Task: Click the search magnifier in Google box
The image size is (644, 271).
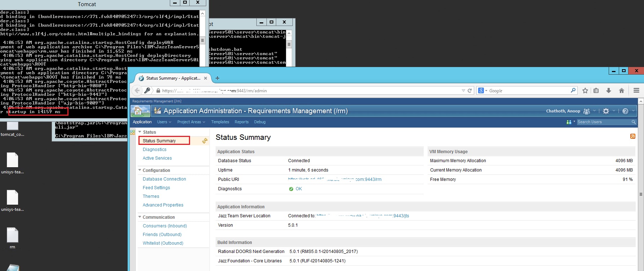Action: tap(573, 90)
